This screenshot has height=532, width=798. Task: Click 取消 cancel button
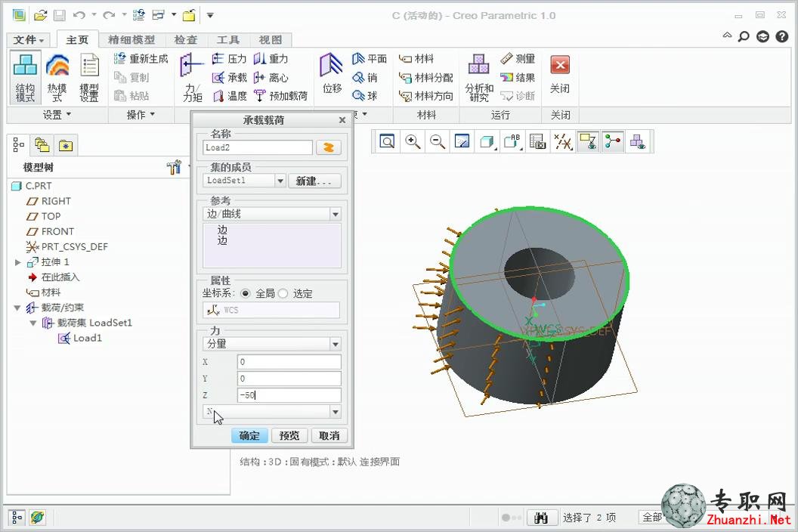(x=329, y=435)
